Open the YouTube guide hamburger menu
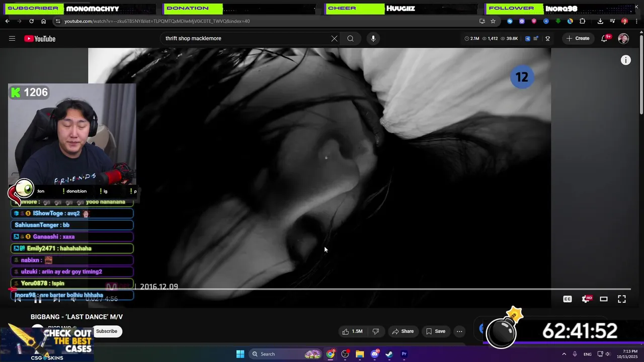The width and height of the screenshot is (644, 362). coord(12,39)
